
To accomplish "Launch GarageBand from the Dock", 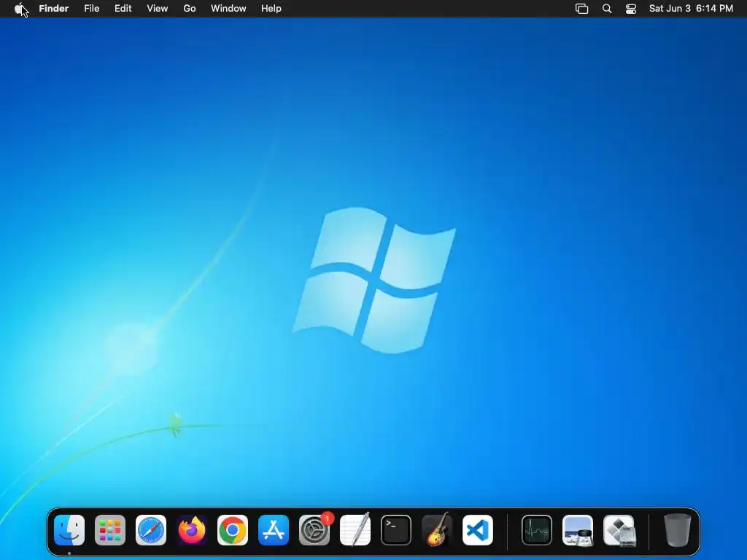I will (437, 530).
